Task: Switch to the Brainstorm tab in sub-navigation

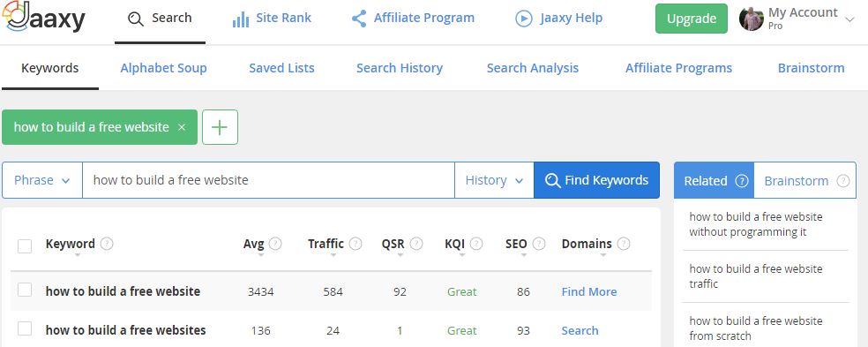Action: [x=811, y=68]
